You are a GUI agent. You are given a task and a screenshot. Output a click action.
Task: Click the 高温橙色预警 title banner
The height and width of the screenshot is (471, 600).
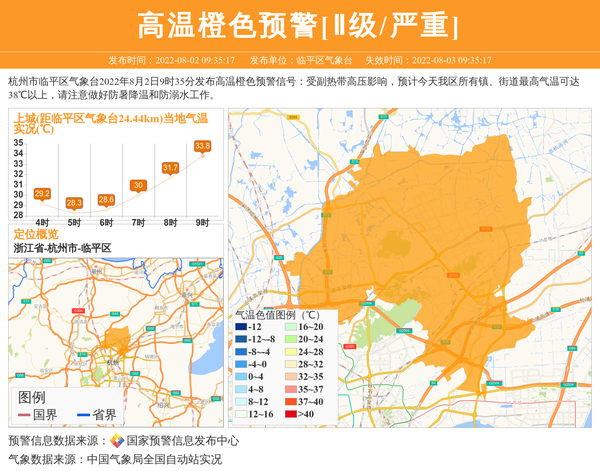pyautogui.click(x=299, y=27)
